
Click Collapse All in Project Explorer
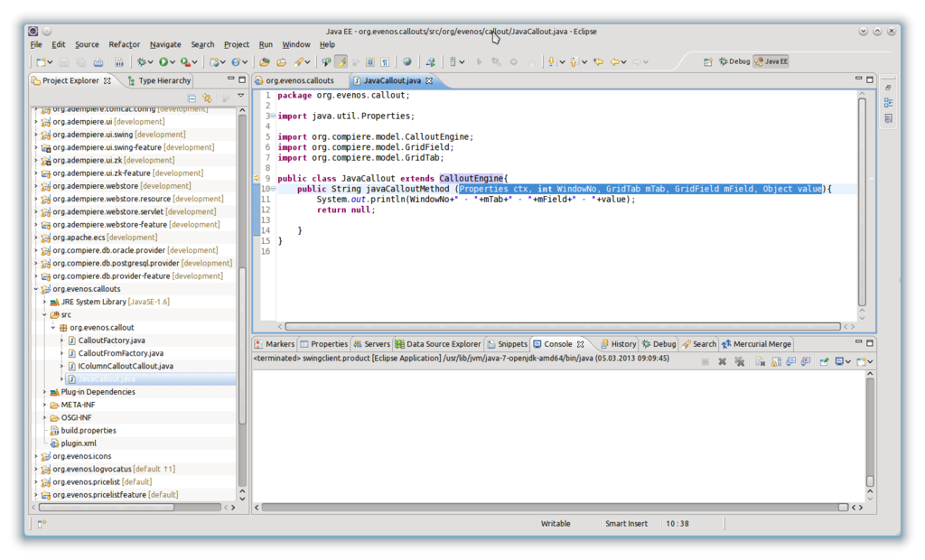192,98
